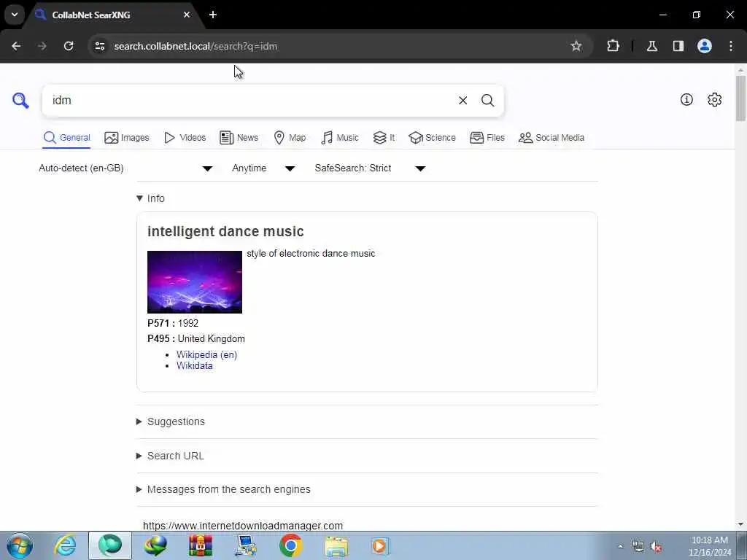Switch to the Map tab

coord(290,138)
